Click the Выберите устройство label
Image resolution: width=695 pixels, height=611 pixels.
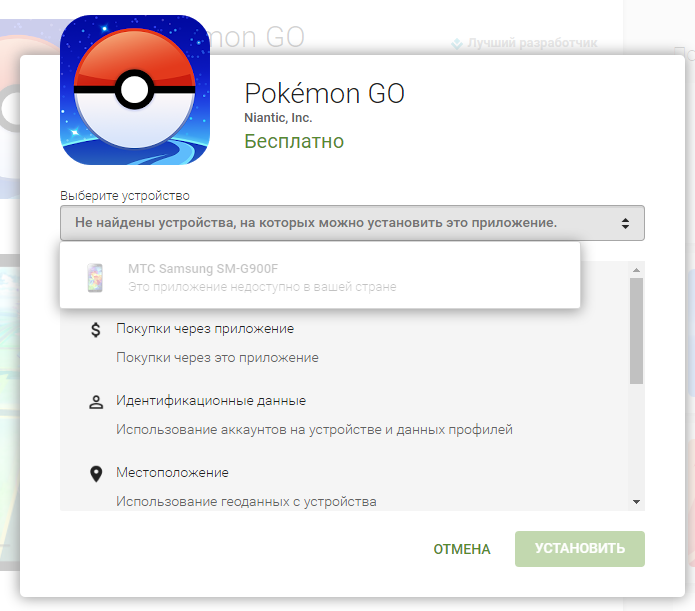pos(125,196)
